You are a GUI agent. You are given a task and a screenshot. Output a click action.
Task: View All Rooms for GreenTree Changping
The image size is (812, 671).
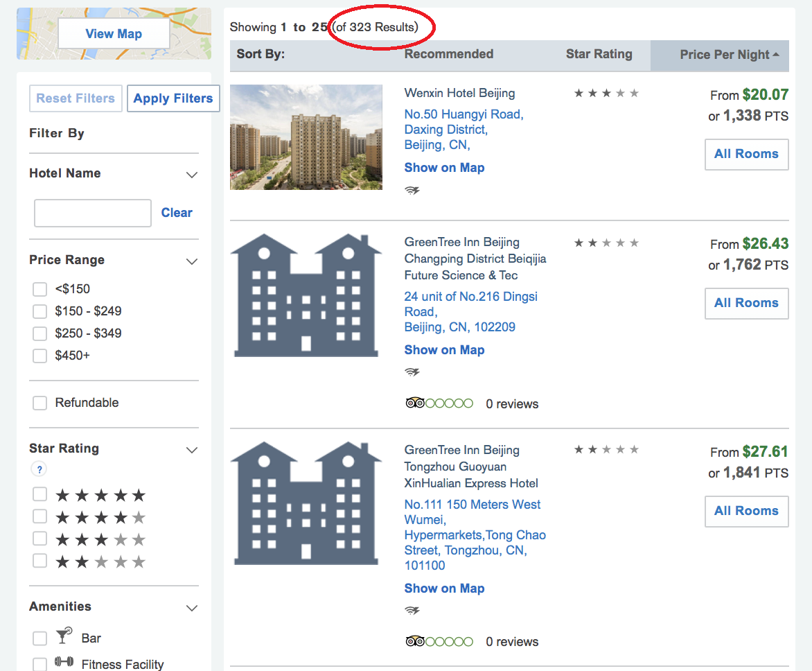(746, 304)
